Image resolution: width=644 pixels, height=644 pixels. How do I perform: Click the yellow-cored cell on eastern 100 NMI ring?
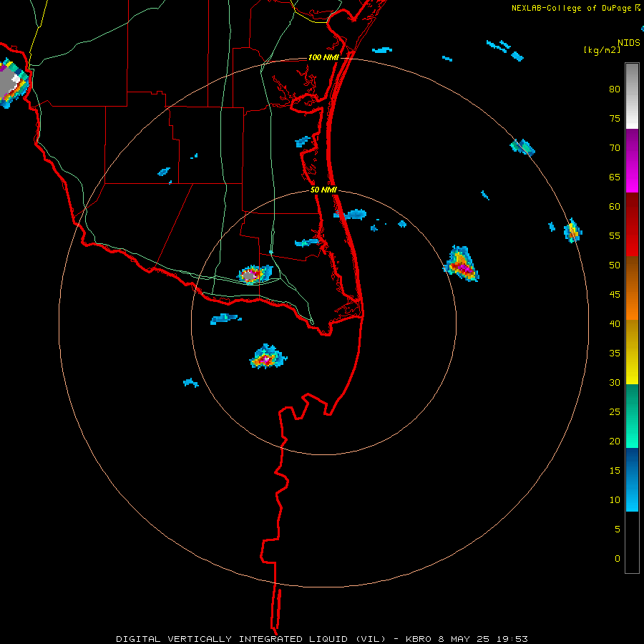tap(572, 231)
